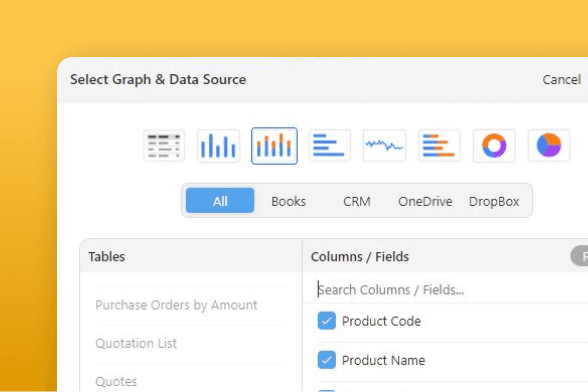The width and height of the screenshot is (588, 392).
Task: Select the DropBox data source tab
Action: [494, 201]
